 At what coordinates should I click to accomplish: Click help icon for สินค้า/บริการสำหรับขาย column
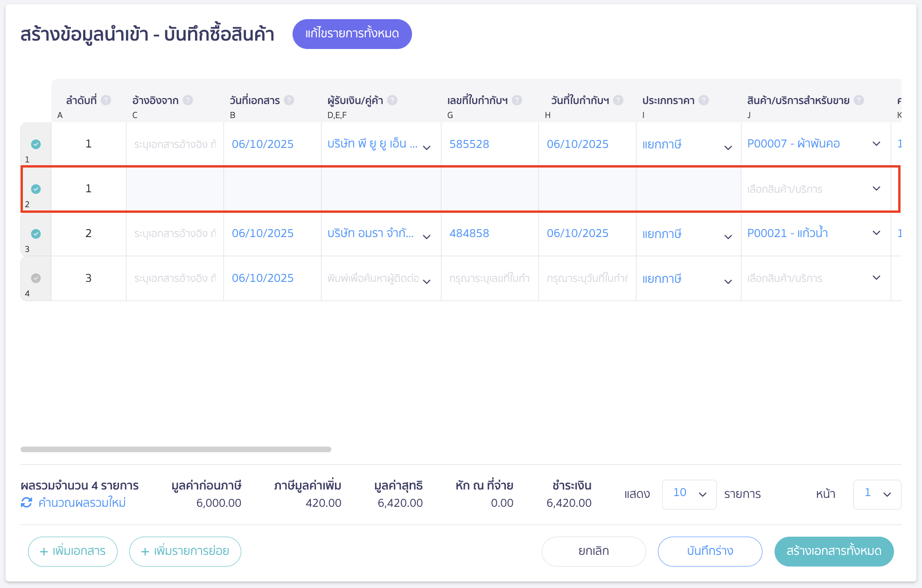click(x=859, y=100)
